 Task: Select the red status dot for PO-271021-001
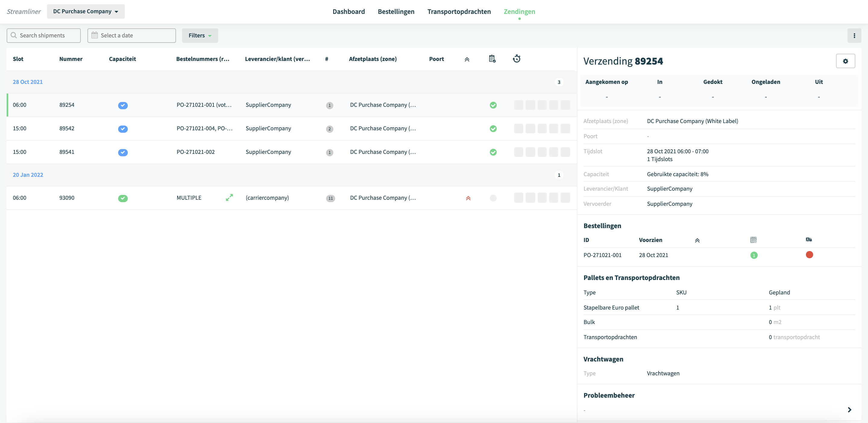point(809,255)
